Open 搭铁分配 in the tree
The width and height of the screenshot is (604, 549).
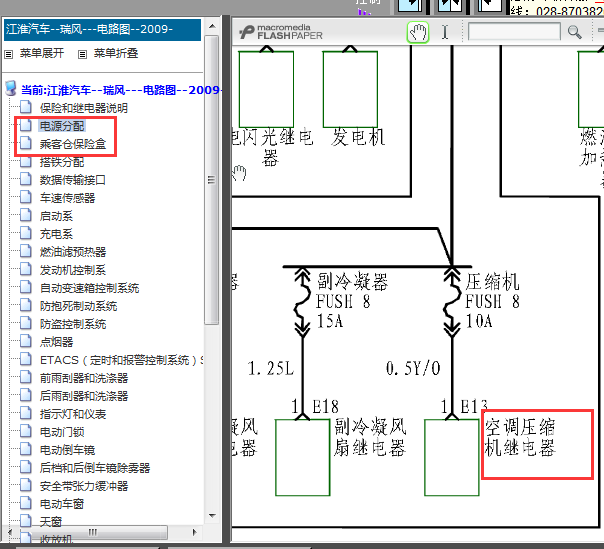pyautogui.click(x=62, y=162)
